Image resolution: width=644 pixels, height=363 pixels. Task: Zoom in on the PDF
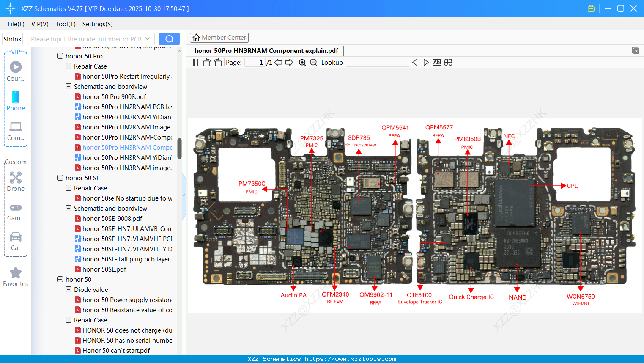point(302,63)
